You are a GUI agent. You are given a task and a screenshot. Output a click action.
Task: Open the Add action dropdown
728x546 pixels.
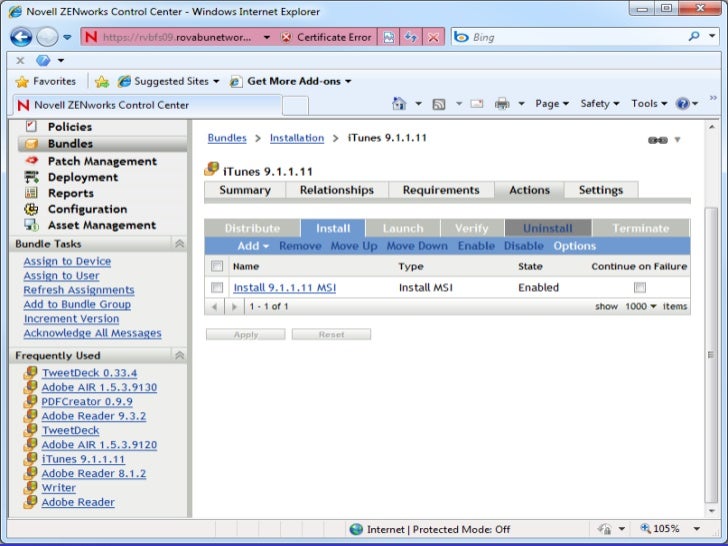(x=253, y=246)
